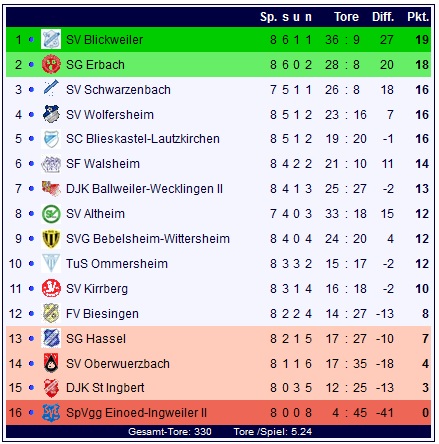Click the SV Blickweiler club crest
The image size is (439, 444).
coord(51,39)
